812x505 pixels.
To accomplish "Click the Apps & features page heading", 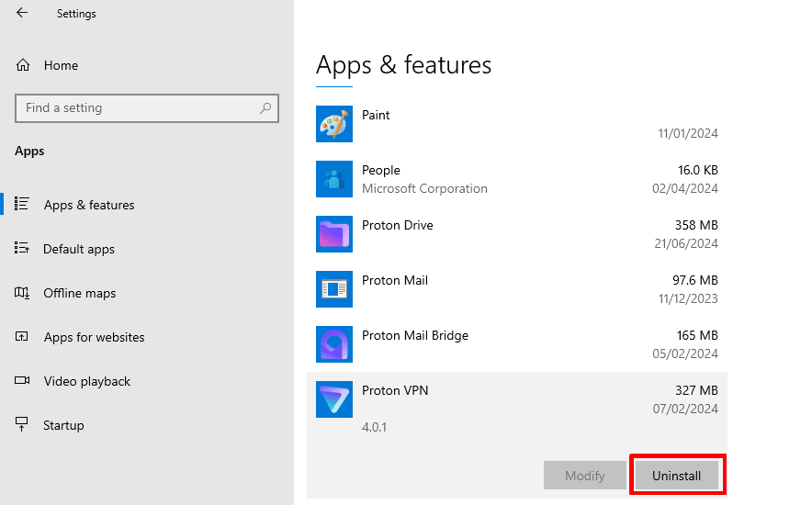I will 404,66.
